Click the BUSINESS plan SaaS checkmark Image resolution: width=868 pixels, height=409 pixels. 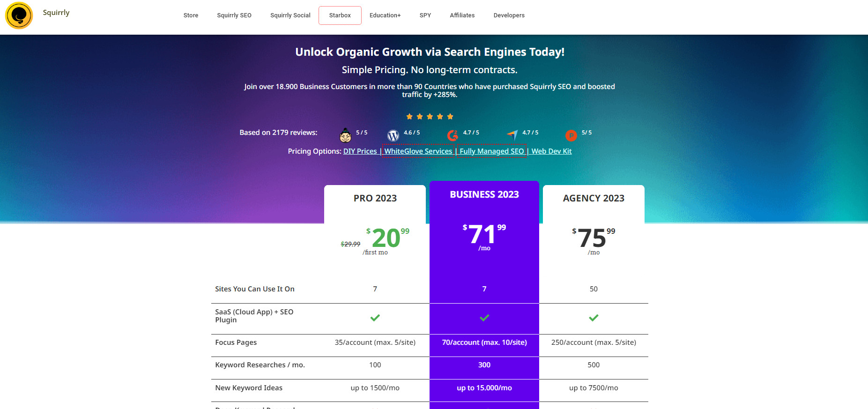tap(484, 318)
